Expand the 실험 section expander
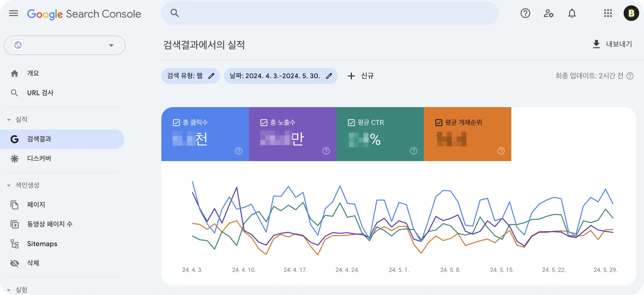Screen dimensions: 644x295 pyautogui.click(x=9, y=289)
